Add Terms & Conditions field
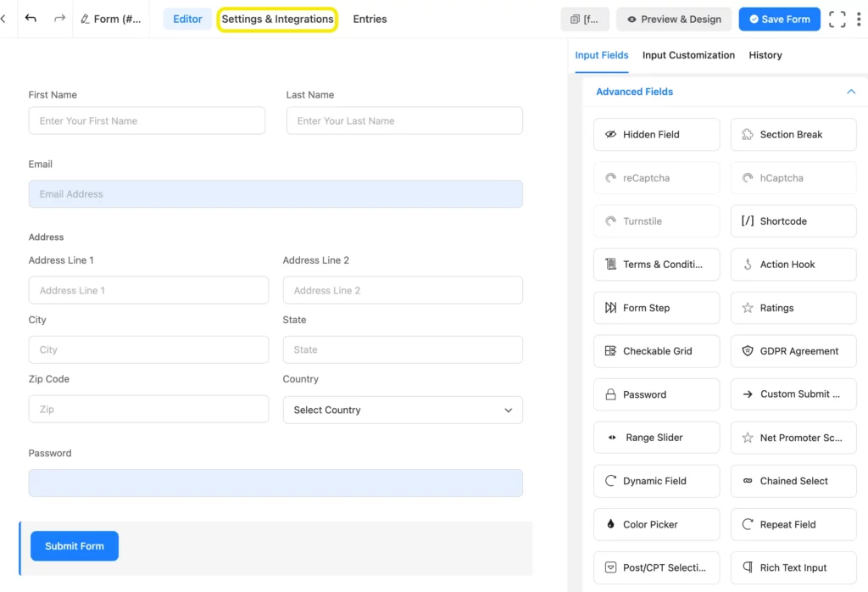 (656, 264)
